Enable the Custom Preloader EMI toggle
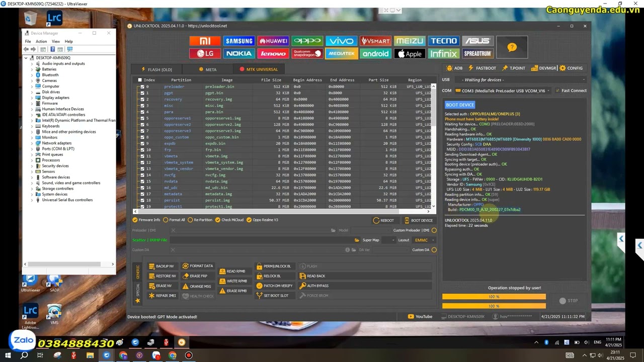This screenshot has height=362, width=644. (x=434, y=230)
